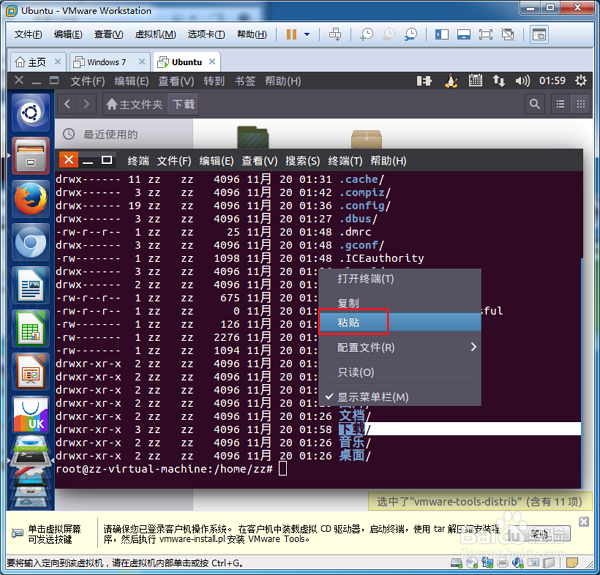Close the Ubuntu VM tab
Screen dimensions: 600x575
pos(212,62)
